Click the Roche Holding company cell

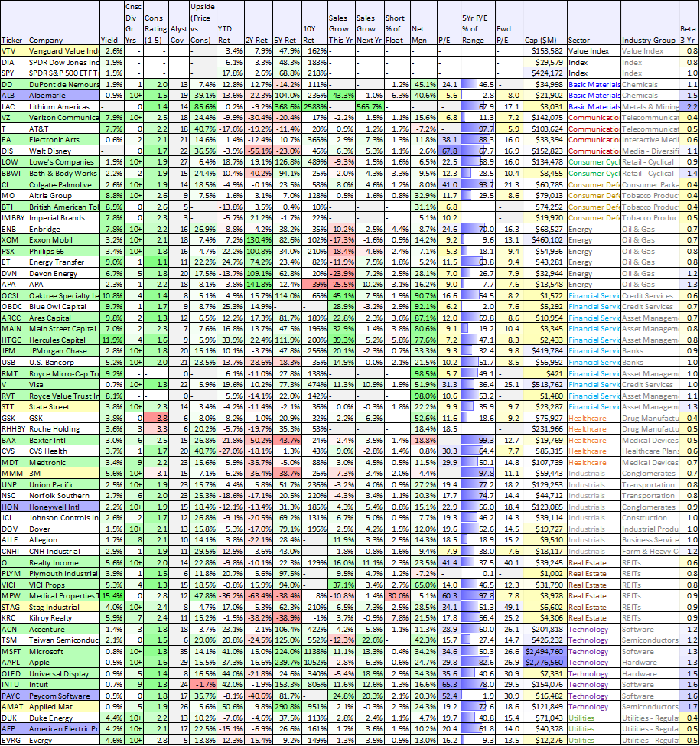[x=63, y=428]
